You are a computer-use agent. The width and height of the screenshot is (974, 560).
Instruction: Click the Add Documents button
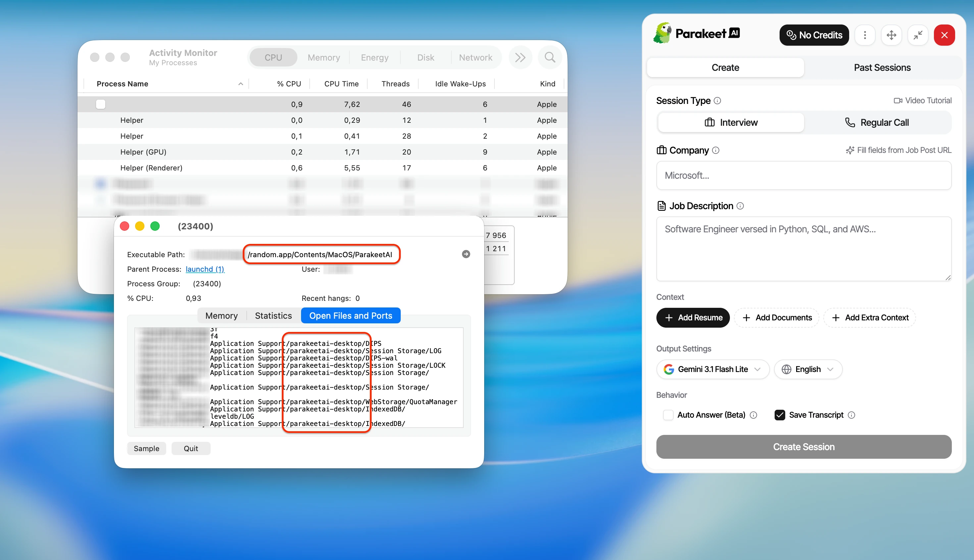[777, 318]
